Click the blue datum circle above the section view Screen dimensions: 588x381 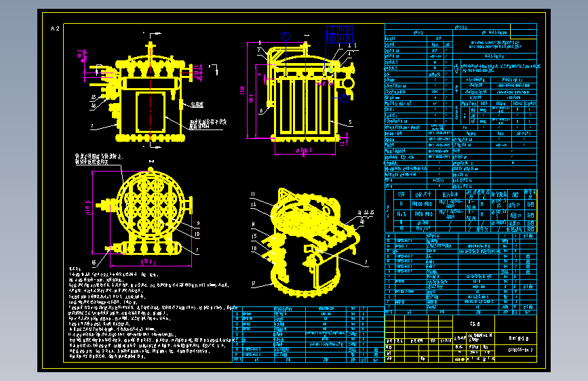(286, 36)
